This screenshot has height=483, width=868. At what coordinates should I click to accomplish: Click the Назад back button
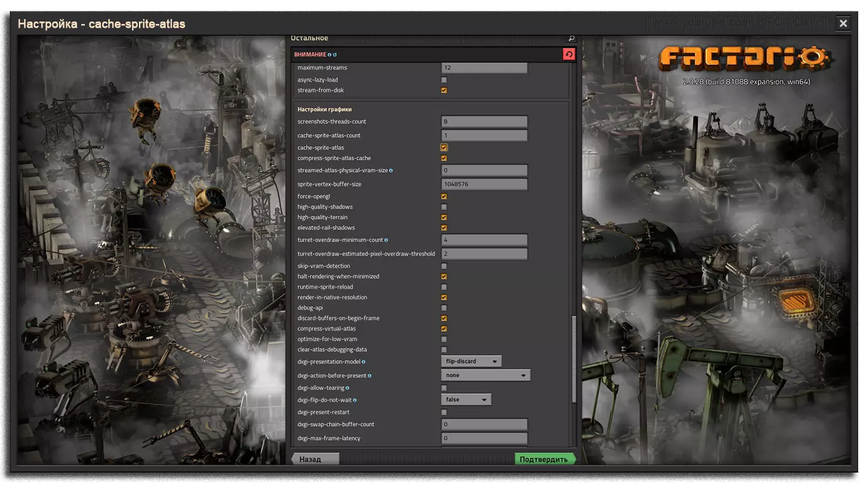pyautogui.click(x=315, y=459)
